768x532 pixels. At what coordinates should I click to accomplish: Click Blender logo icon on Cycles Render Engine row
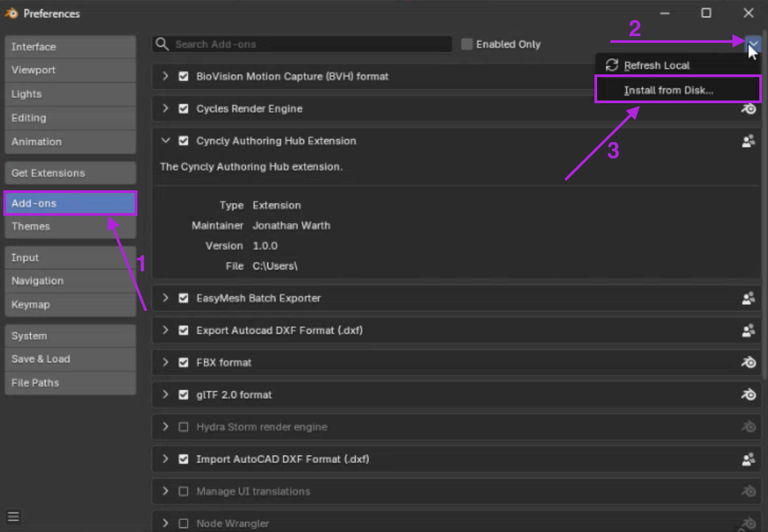click(749, 109)
